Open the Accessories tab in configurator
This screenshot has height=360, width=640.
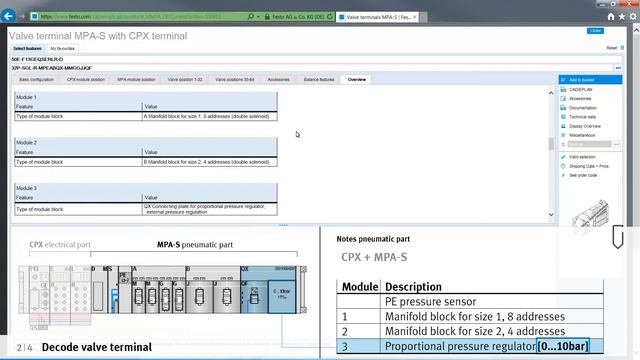pos(278,80)
